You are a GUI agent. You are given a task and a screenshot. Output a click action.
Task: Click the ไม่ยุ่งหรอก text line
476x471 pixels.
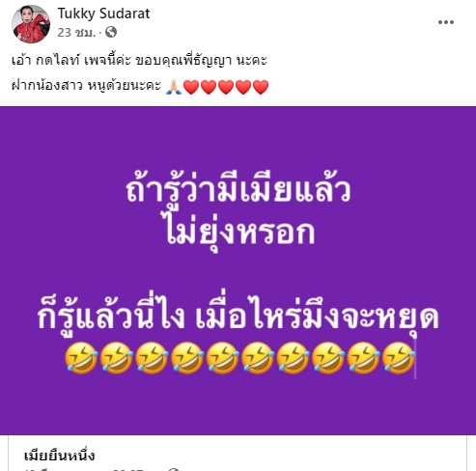point(240,232)
